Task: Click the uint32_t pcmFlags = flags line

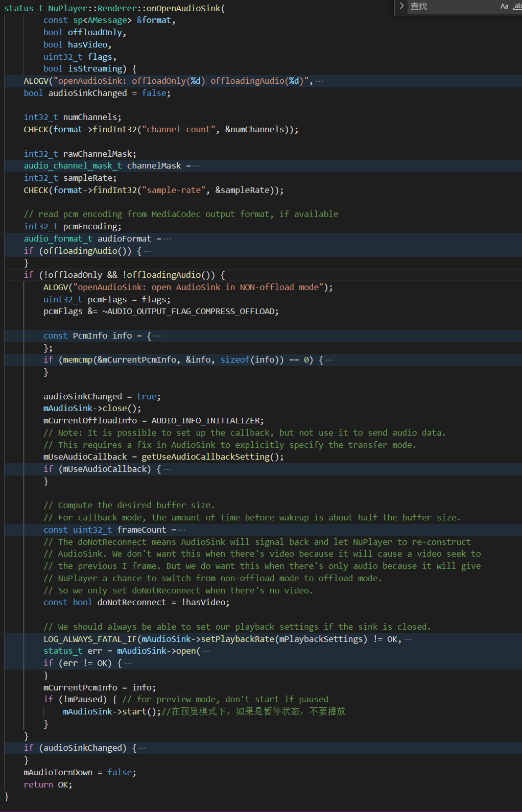Action: (107, 300)
